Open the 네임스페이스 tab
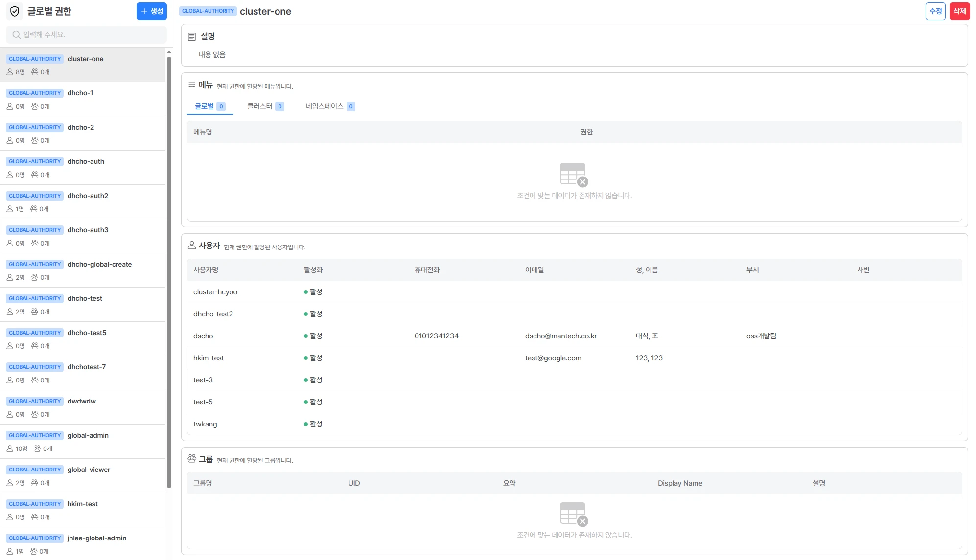The height and width of the screenshot is (560, 976). (x=330, y=106)
